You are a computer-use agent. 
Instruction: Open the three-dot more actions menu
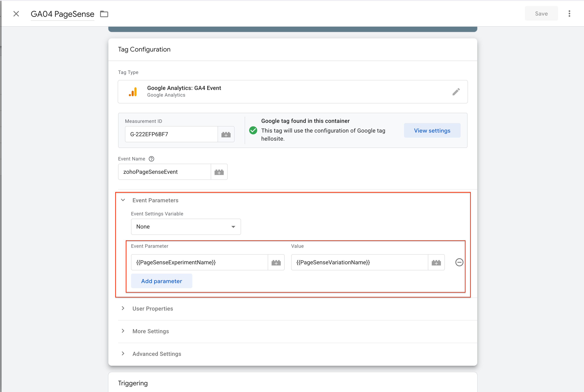(569, 14)
